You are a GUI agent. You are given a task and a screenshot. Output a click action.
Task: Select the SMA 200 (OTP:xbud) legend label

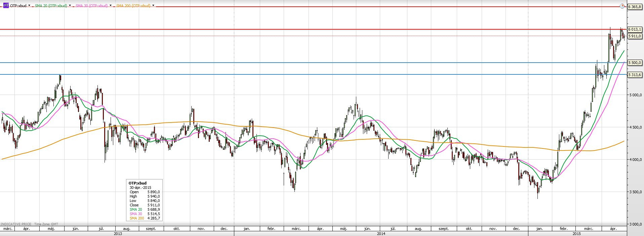(x=133, y=6)
